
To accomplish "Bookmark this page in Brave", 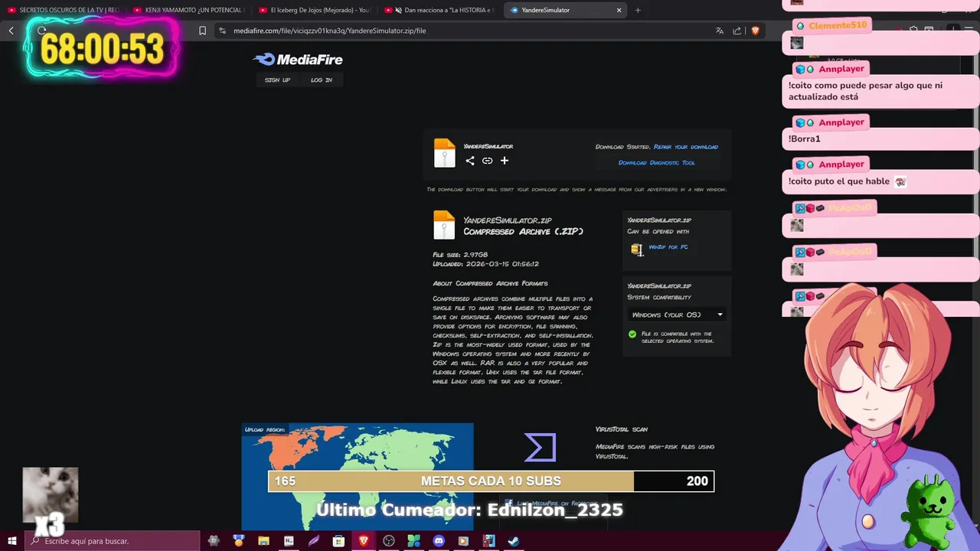I will pos(202,31).
